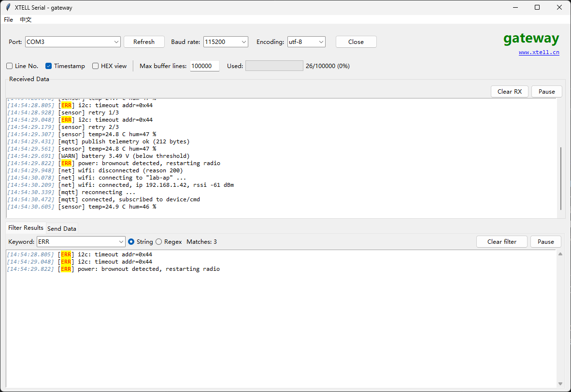Click the XTELL Serial feather app icon
571x392 pixels.
coord(8,7)
